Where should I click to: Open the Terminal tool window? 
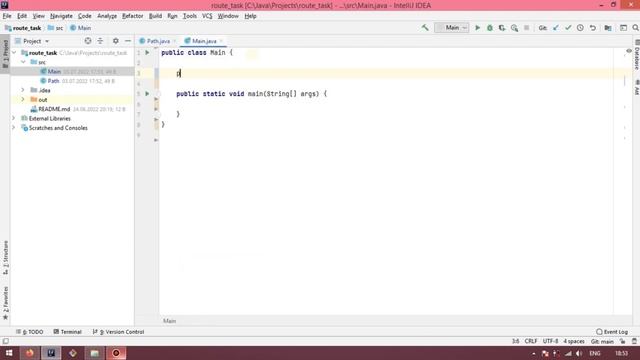pyautogui.click(x=68, y=332)
